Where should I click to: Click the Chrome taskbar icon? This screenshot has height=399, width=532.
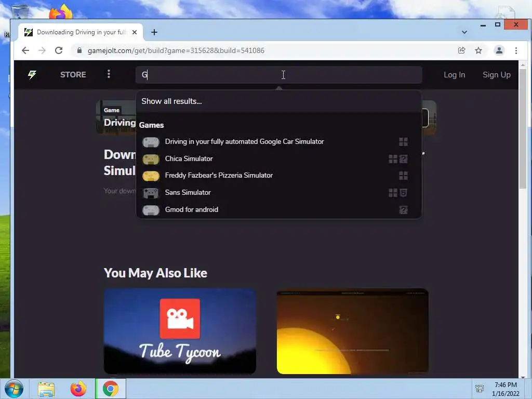(111, 389)
